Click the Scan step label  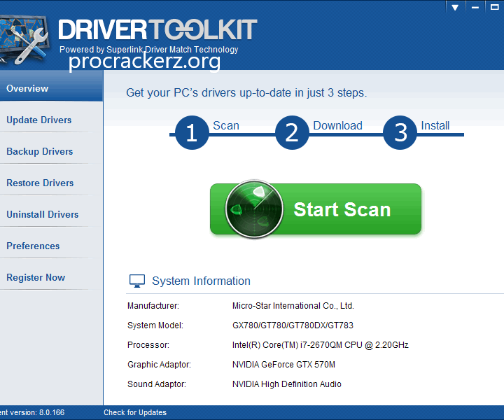click(226, 125)
